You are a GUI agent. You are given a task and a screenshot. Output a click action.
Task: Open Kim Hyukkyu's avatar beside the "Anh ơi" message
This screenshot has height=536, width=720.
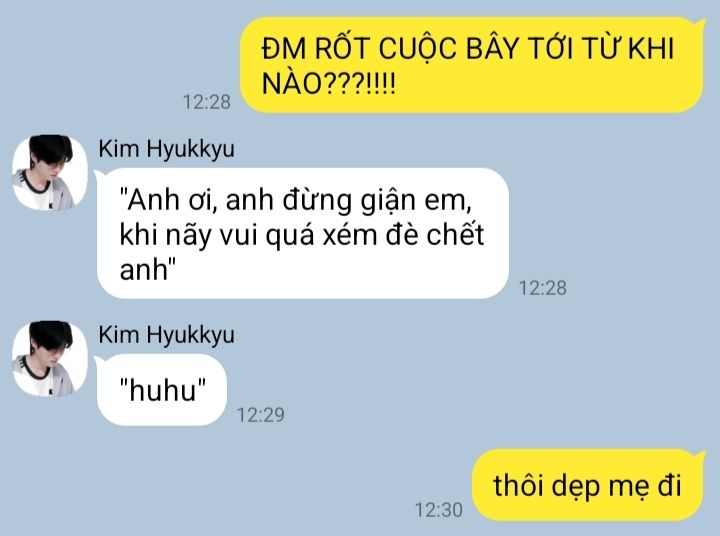click(50, 172)
